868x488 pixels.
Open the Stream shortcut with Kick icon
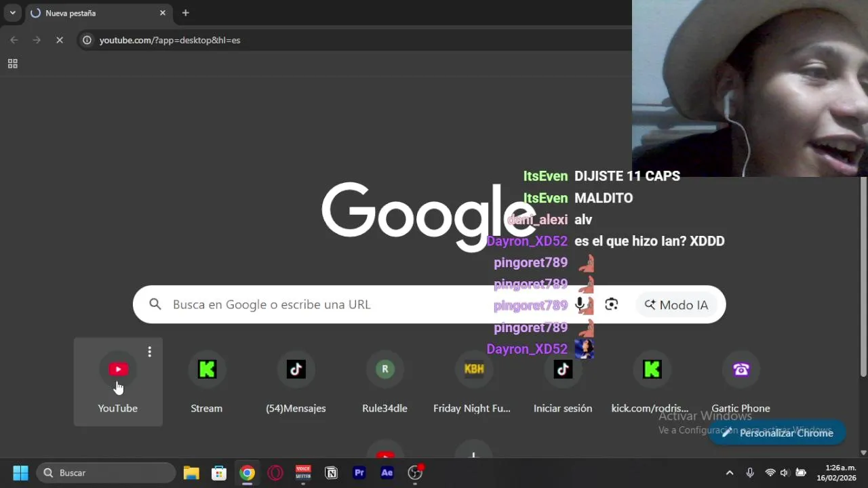click(x=207, y=382)
